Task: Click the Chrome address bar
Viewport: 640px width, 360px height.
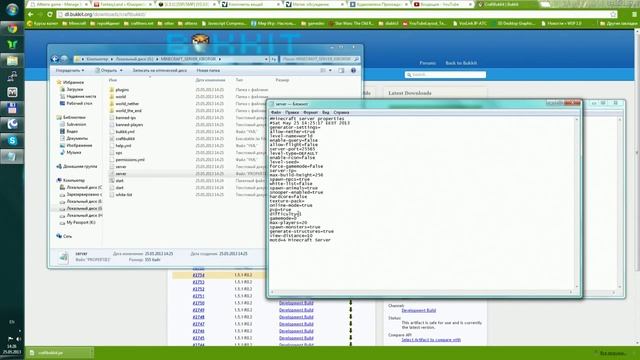Action: coord(334,14)
